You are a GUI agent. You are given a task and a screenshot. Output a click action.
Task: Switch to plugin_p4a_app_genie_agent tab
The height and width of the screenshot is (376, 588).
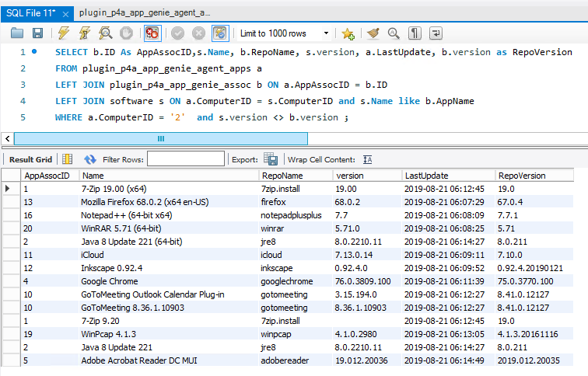tap(144, 12)
